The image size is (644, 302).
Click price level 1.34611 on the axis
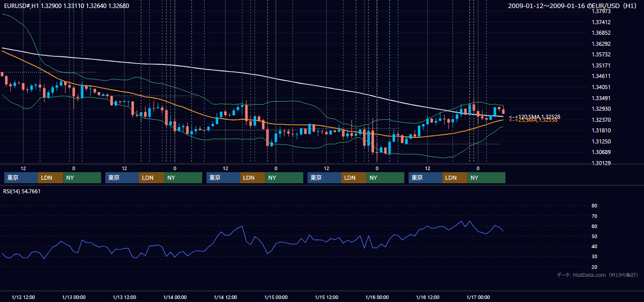(601, 76)
